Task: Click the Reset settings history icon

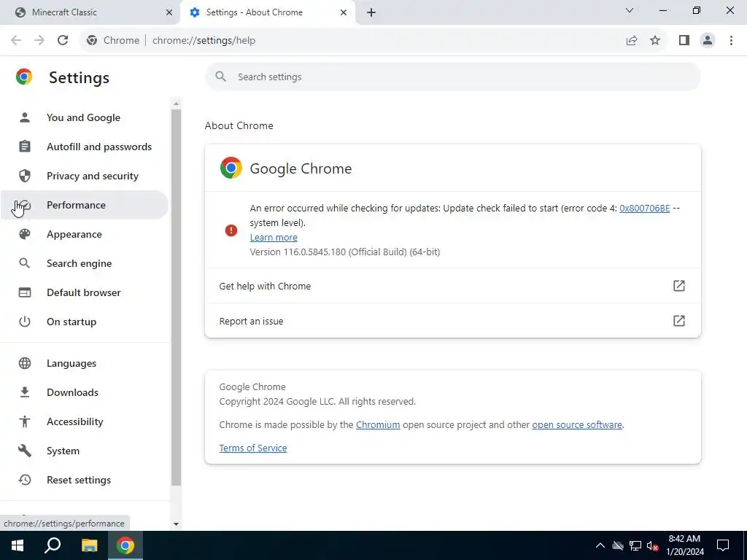Action: tap(25, 480)
